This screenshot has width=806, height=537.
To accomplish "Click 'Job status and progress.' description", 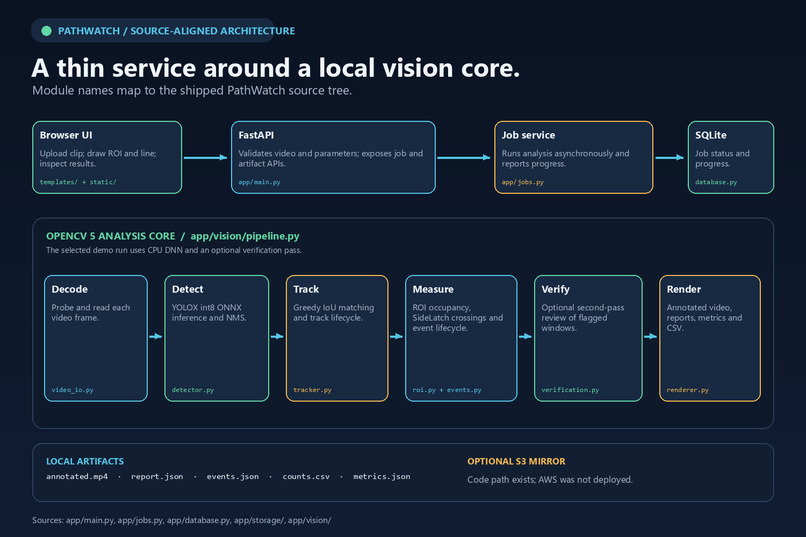I will (722, 158).
